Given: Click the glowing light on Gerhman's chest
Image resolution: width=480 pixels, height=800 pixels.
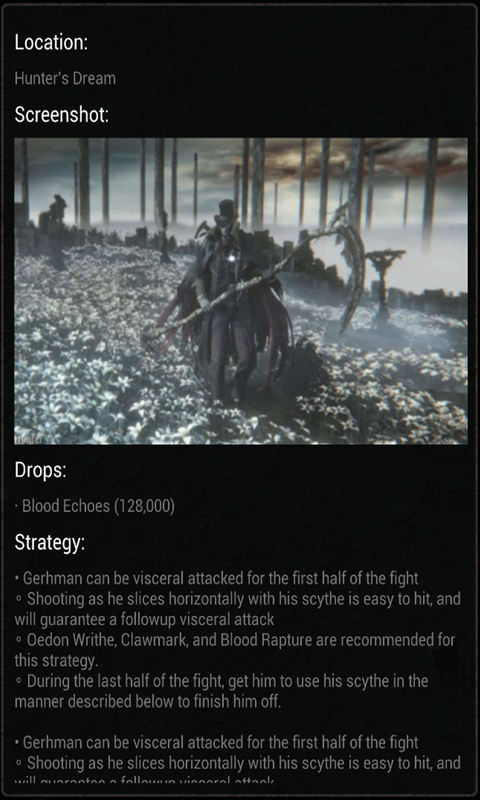Looking at the screenshot, I should click(x=233, y=258).
